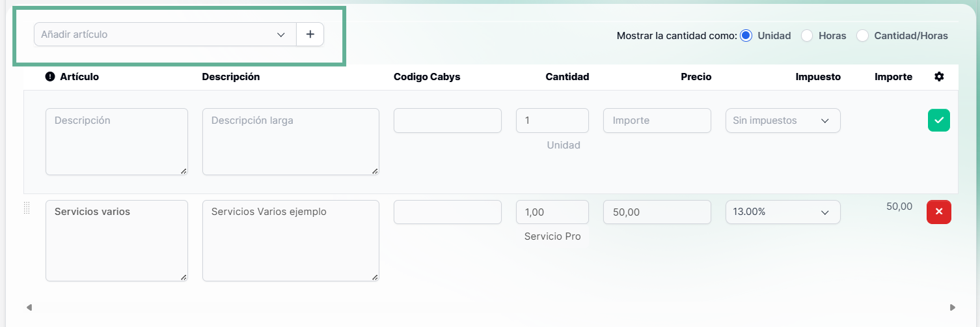The height and width of the screenshot is (327, 980).
Task: Click the info icon next to Artículo
Action: 50,77
